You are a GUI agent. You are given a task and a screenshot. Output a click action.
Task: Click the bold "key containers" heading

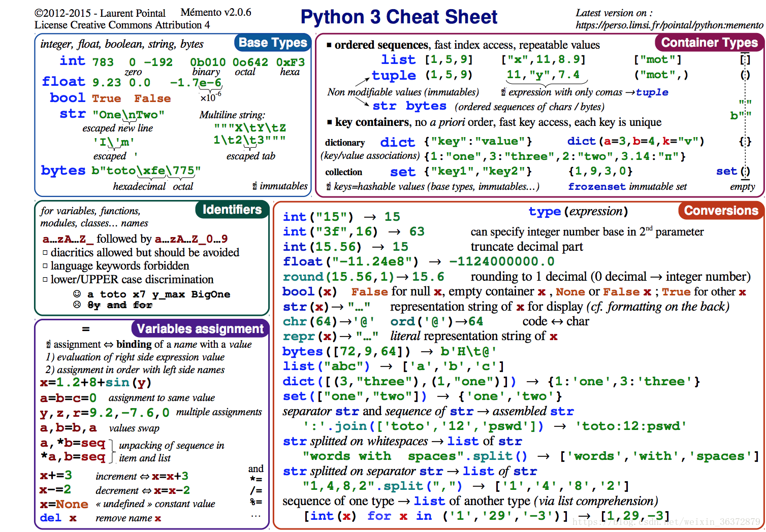pos(372,122)
